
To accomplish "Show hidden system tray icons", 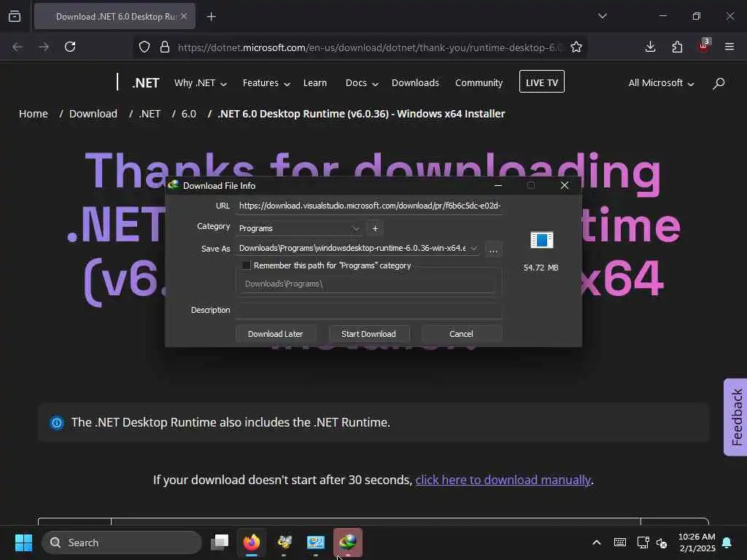I will click(x=597, y=542).
